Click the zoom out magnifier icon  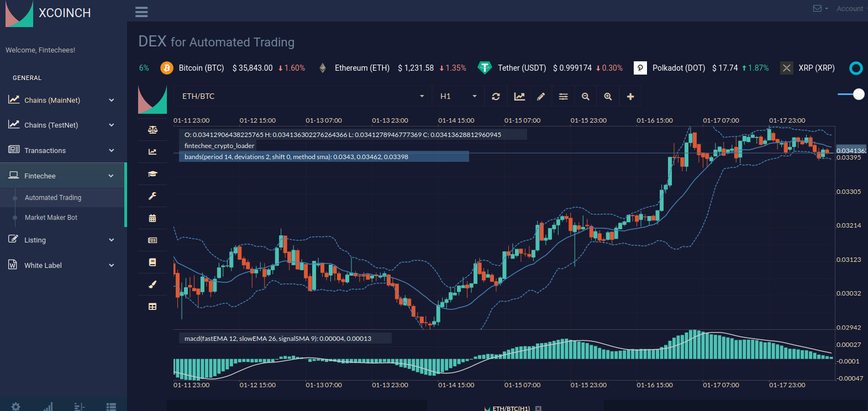point(586,97)
